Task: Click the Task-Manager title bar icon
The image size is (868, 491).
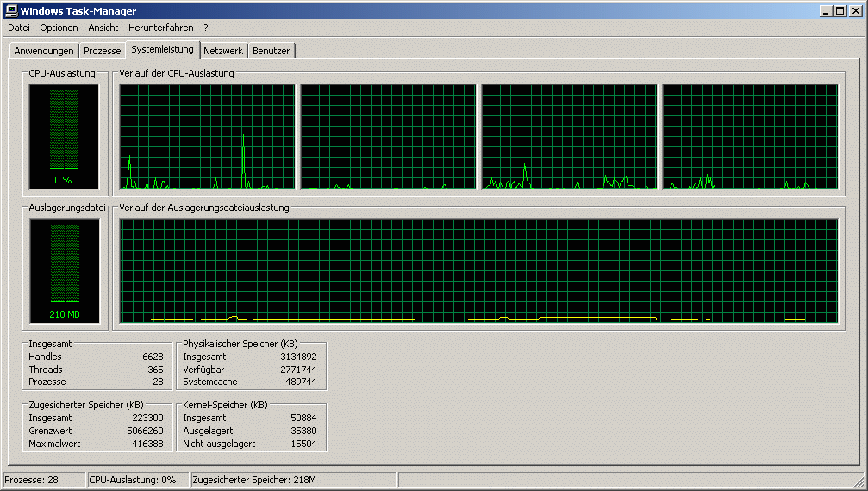Action: (x=11, y=10)
